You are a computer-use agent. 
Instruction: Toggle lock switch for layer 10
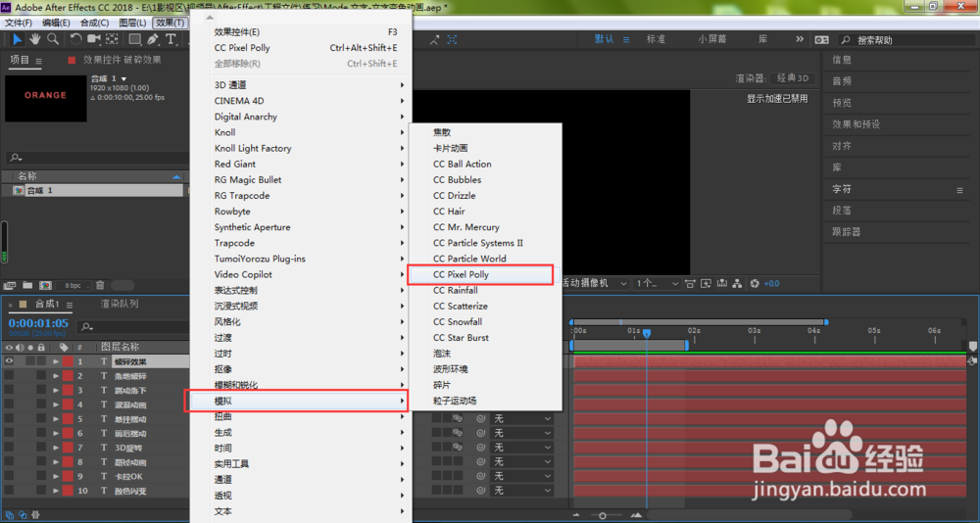click(x=40, y=491)
